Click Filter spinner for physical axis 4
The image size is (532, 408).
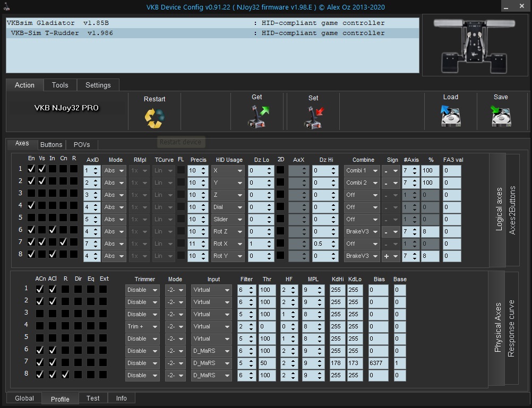point(246,327)
